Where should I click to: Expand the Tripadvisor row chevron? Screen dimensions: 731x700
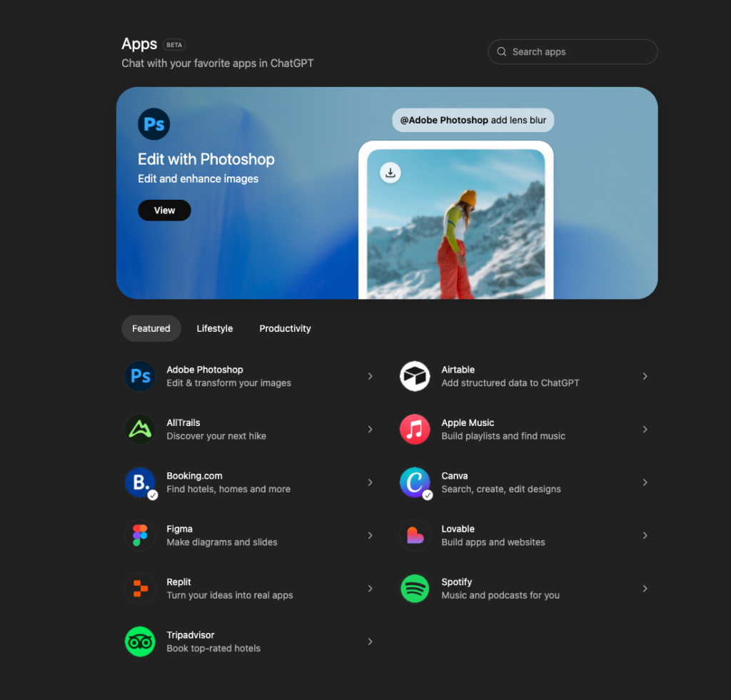(370, 641)
